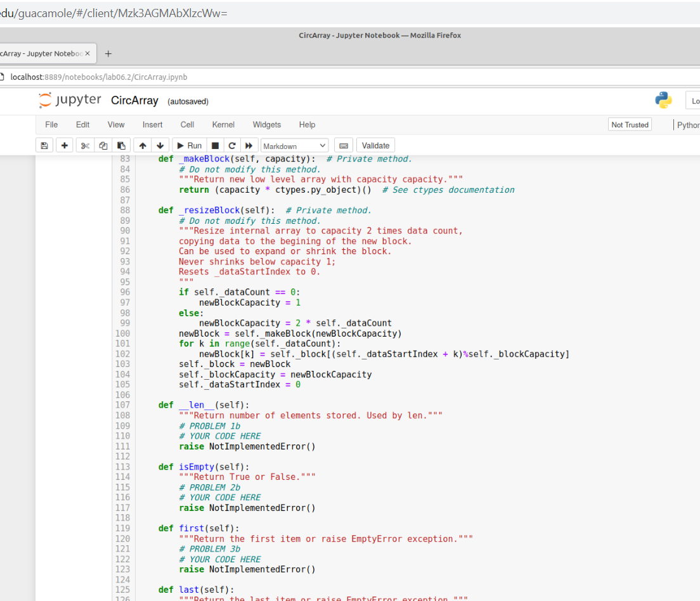Insert a new cell below with plus icon

[64, 145]
